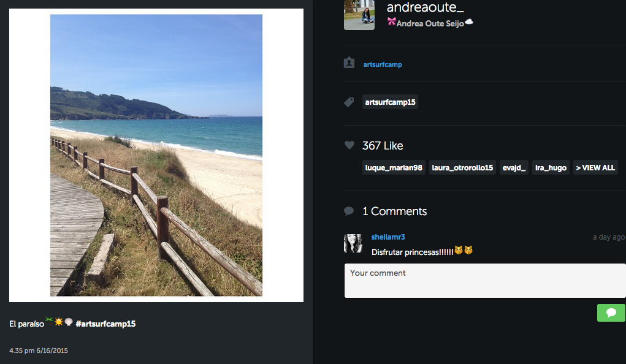Visit evajd_ from the likes list
The width and height of the screenshot is (626, 364).
pyautogui.click(x=514, y=168)
